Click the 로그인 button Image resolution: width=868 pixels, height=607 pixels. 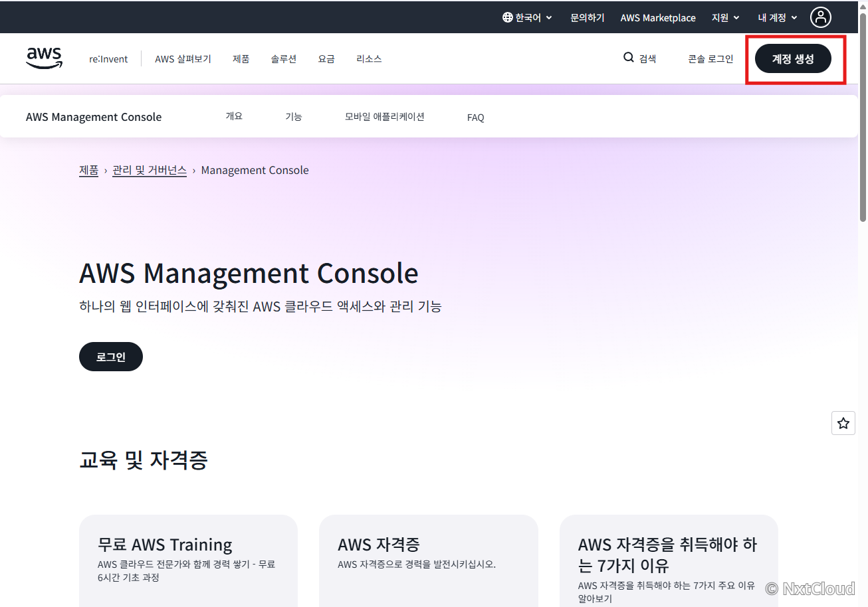[111, 357]
